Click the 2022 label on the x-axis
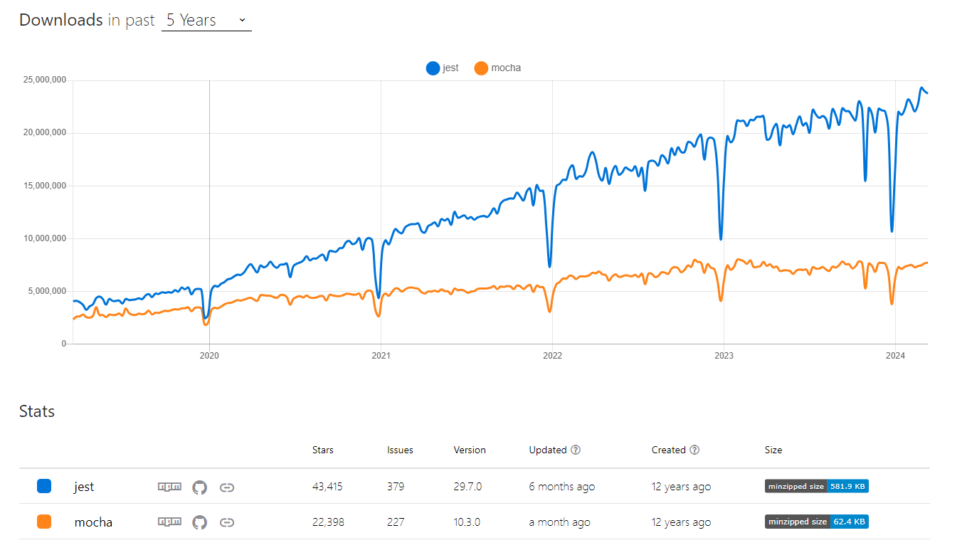The width and height of the screenshot is (967, 560). click(x=552, y=355)
